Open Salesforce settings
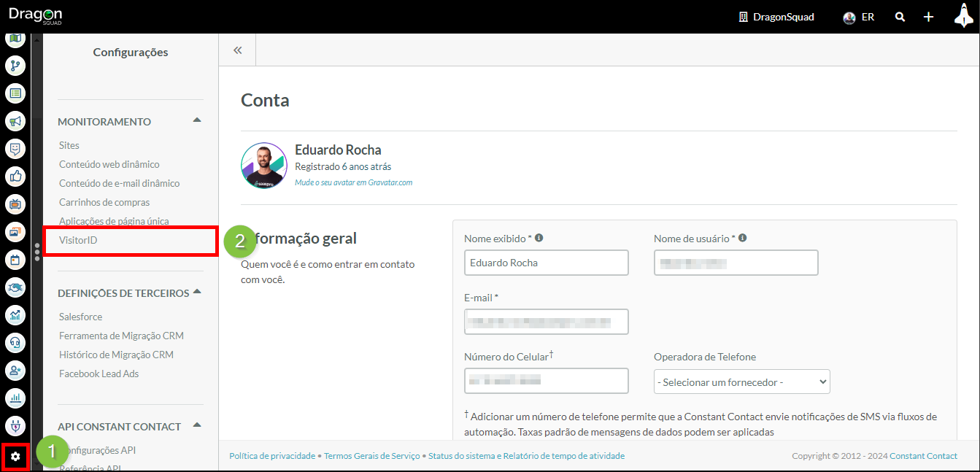 point(80,317)
